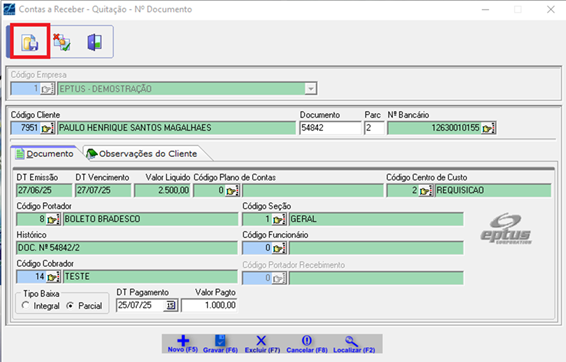Screen dimensions: 566x362
Task: Click the Excluir (F7) button
Action: pyautogui.click(x=262, y=344)
